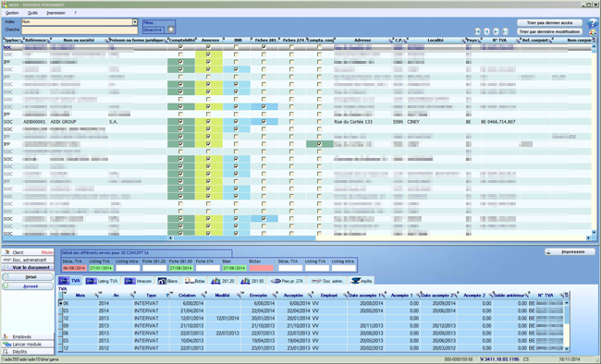Click the Détail button

tap(28, 276)
